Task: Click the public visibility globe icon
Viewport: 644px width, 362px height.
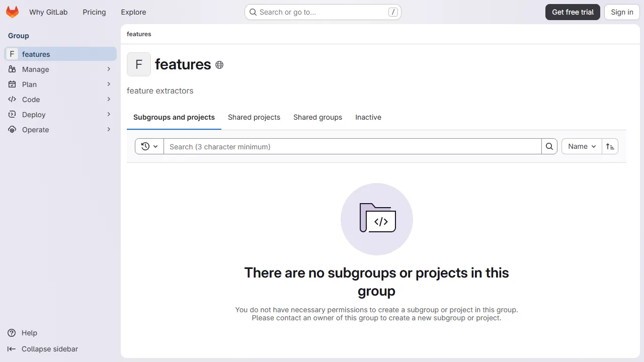Action: [219, 65]
